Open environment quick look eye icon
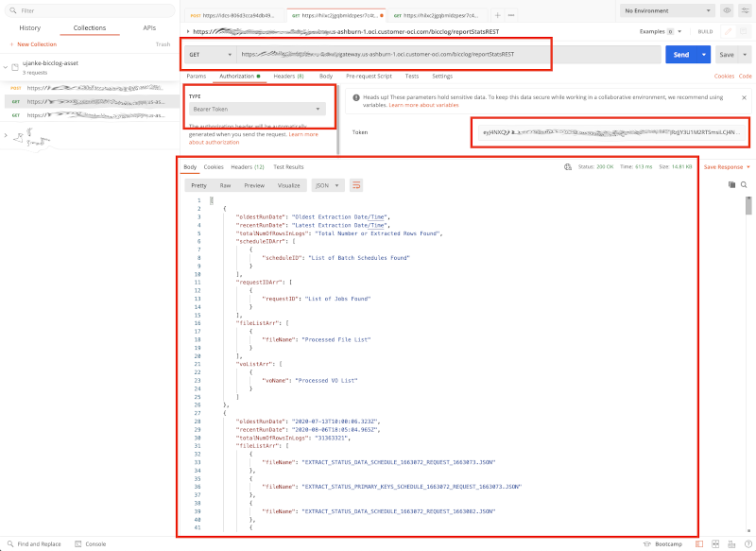Viewport: 756px width, 551px height. pos(725,9)
